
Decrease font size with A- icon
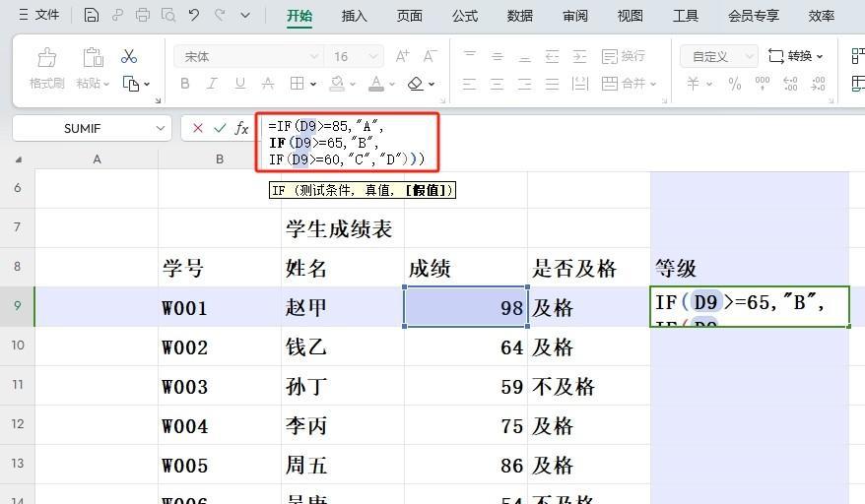click(x=431, y=56)
